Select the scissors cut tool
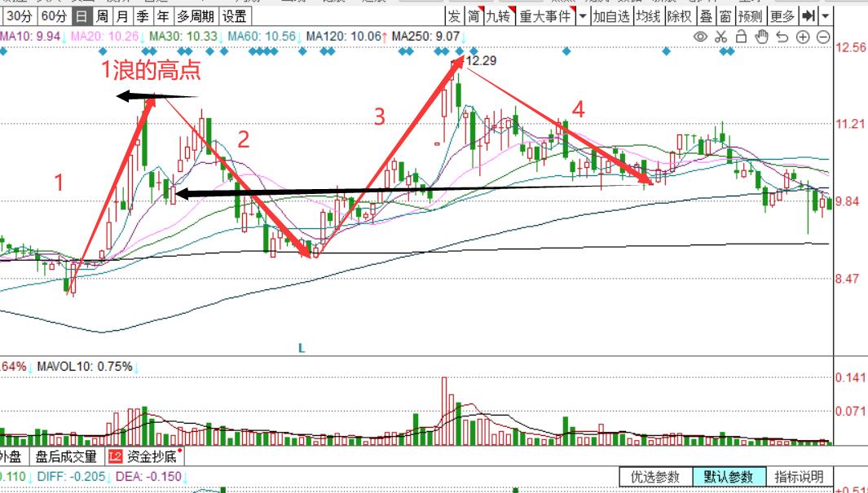The width and height of the screenshot is (868, 493). tap(720, 37)
